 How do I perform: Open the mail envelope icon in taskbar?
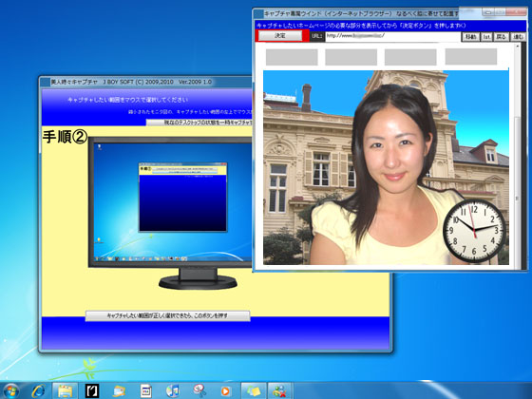click(x=119, y=390)
